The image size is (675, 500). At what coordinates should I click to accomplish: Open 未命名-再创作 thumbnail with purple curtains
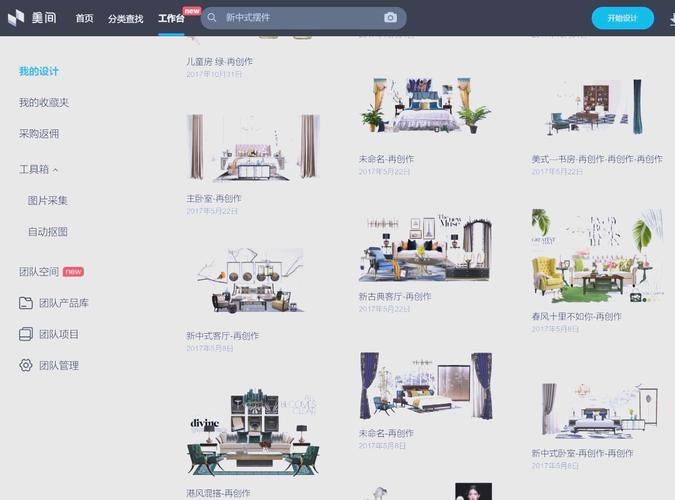pyautogui.click(x=426, y=386)
